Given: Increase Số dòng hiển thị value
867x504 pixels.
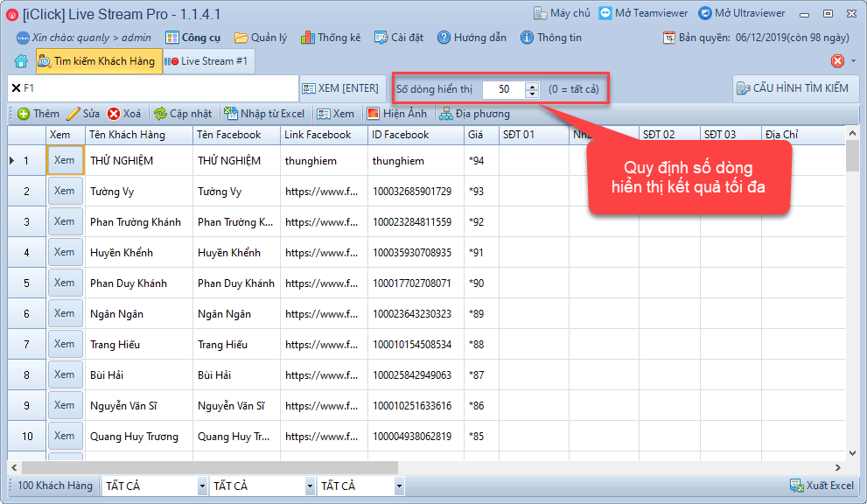Looking at the screenshot, I should coord(532,85).
